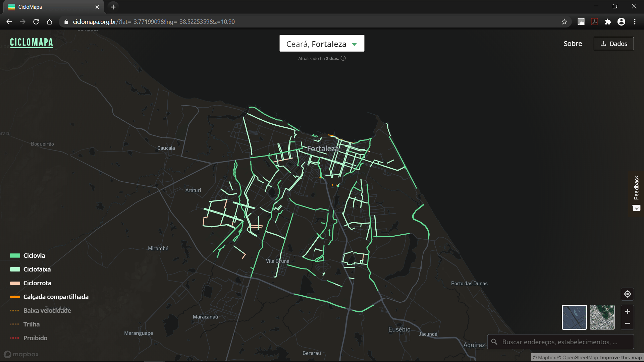Open the Ceará, Fortaleza city dropdown

coord(322,44)
